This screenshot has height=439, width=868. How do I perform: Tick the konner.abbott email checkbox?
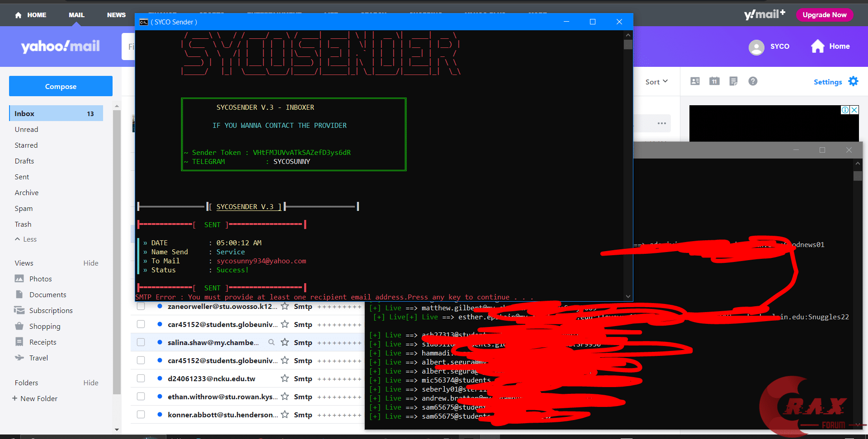pyautogui.click(x=141, y=415)
